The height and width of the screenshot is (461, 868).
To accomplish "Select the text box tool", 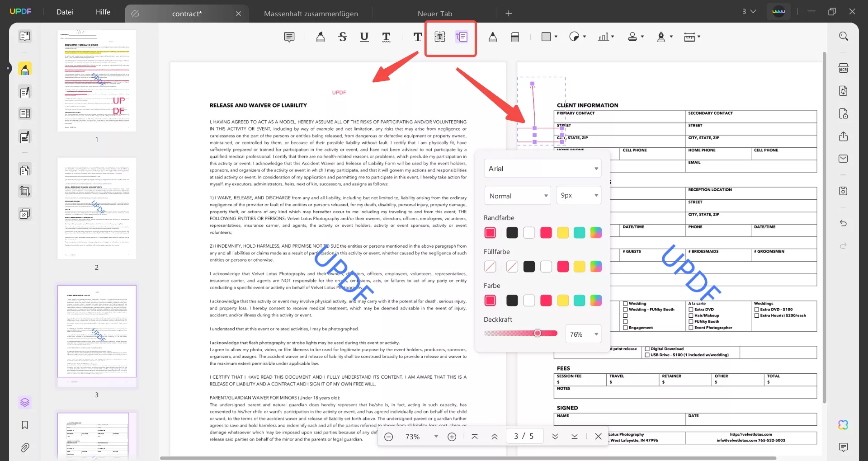I will click(440, 37).
